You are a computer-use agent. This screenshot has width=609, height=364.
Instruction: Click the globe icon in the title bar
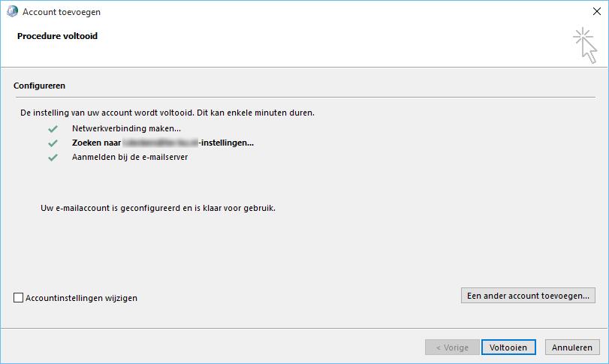(x=11, y=12)
